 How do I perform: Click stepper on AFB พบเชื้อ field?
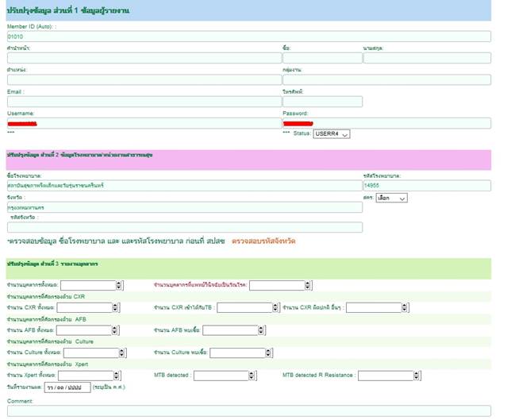pos(262,330)
